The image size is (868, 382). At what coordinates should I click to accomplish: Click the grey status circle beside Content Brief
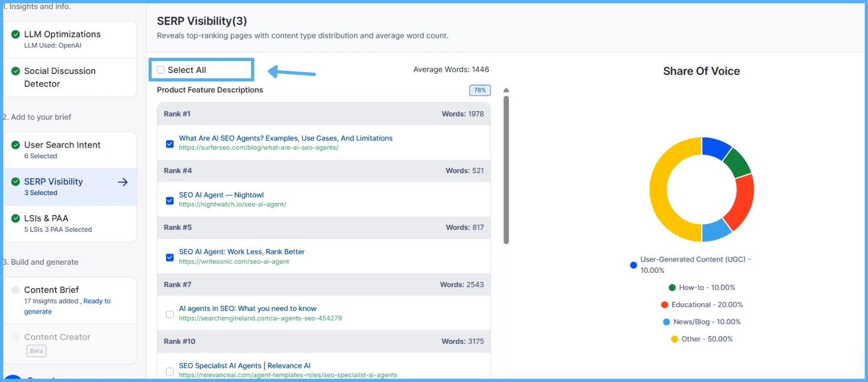tap(16, 290)
